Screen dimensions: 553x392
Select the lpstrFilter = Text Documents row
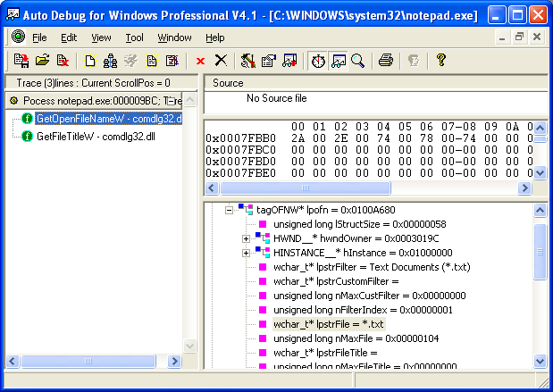pyautogui.click(x=372, y=267)
